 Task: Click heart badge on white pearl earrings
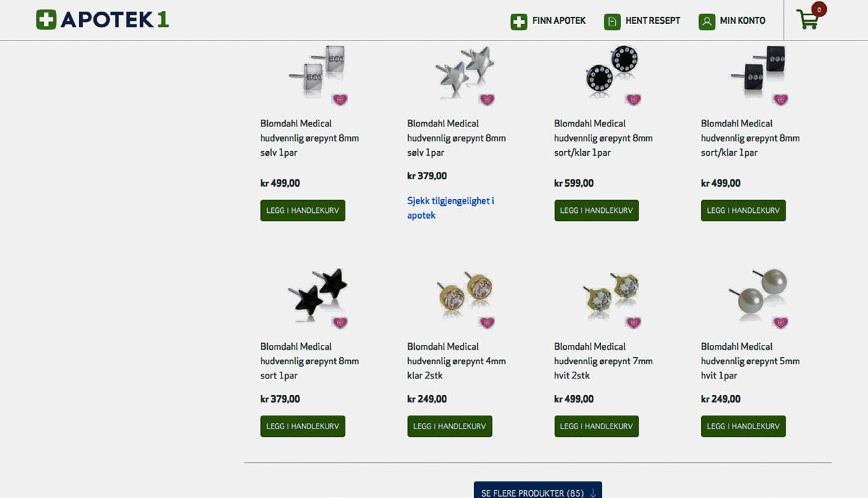coord(780,322)
